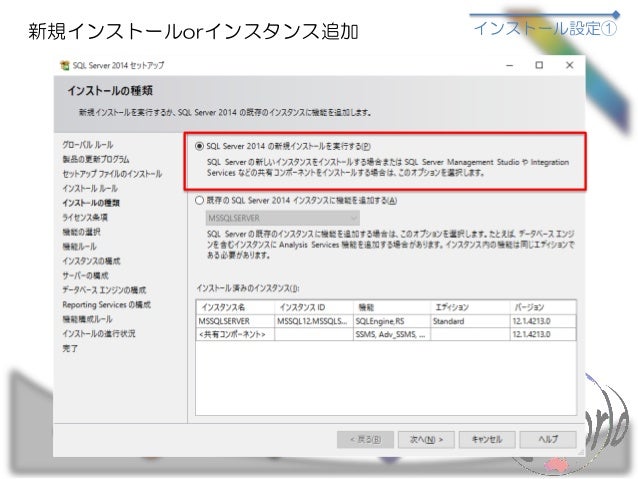
Task: Click the インスタンス名 column header
Action: coord(235,307)
